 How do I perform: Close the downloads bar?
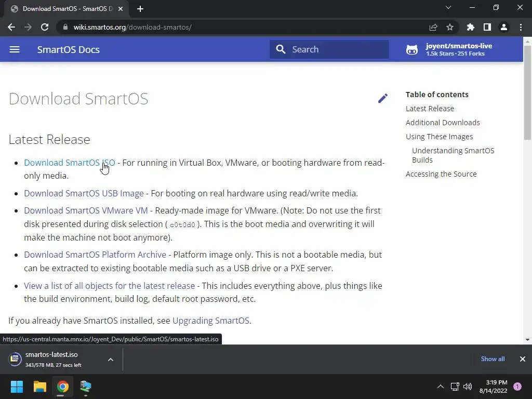(x=523, y=359)
